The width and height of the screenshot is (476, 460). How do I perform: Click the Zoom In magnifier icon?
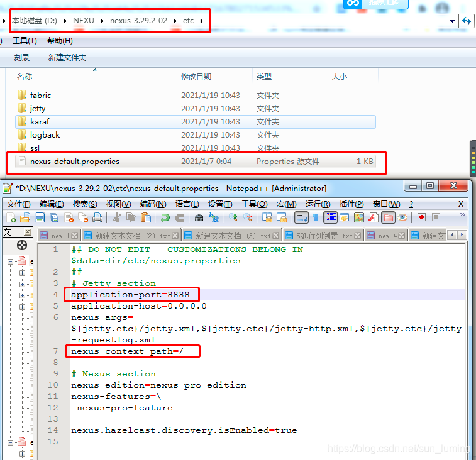coord(233,217)
